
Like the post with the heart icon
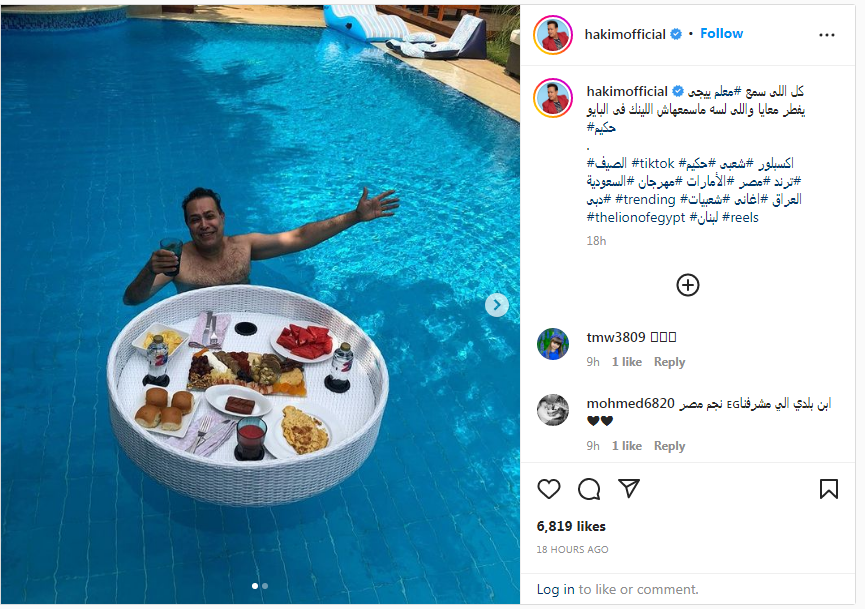pos(548,489)
